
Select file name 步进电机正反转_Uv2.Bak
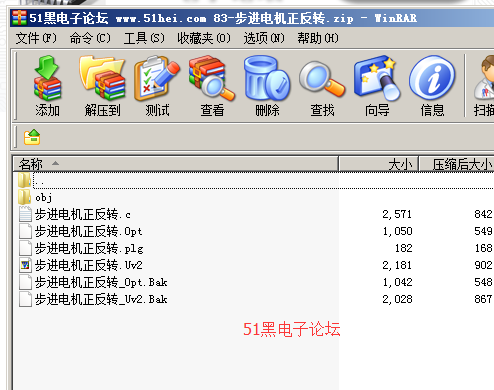point(101,299)
